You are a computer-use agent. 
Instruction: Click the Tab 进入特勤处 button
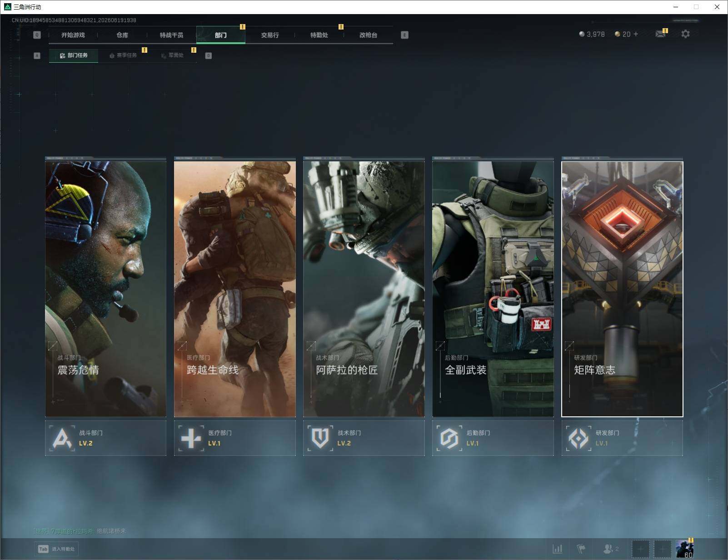click(56, 549)
